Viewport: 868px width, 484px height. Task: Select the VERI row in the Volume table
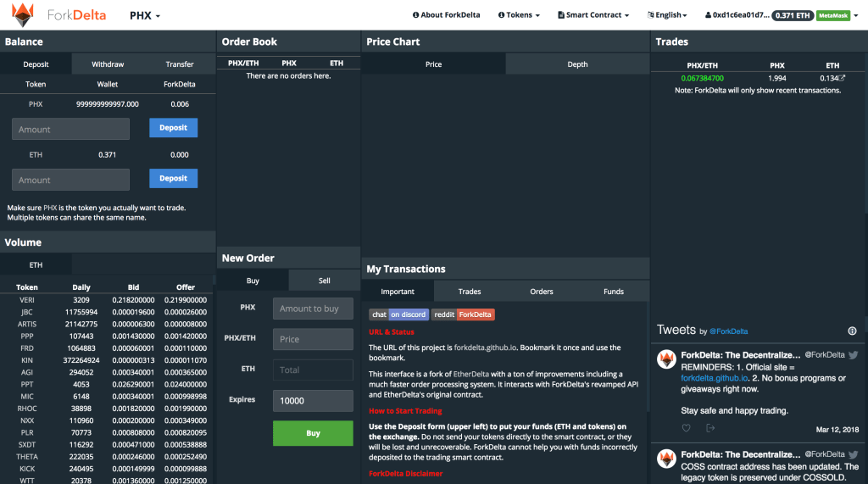point(106,300)
